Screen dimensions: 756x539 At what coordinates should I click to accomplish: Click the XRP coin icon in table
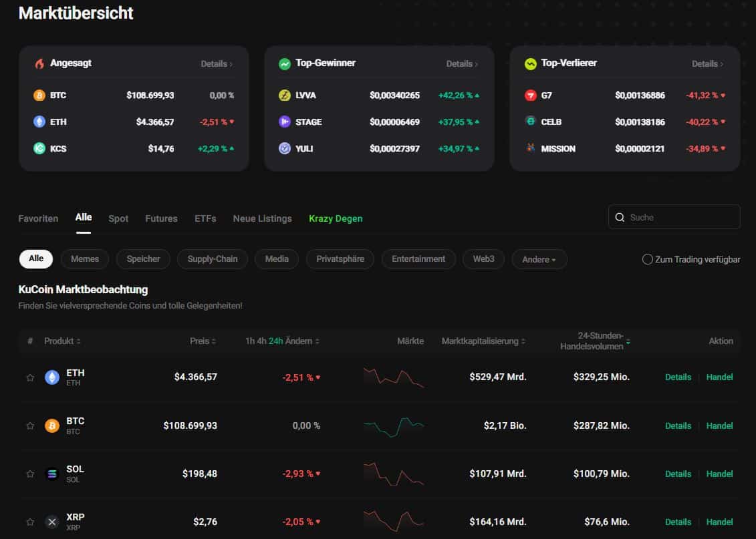tap(51, 522)
